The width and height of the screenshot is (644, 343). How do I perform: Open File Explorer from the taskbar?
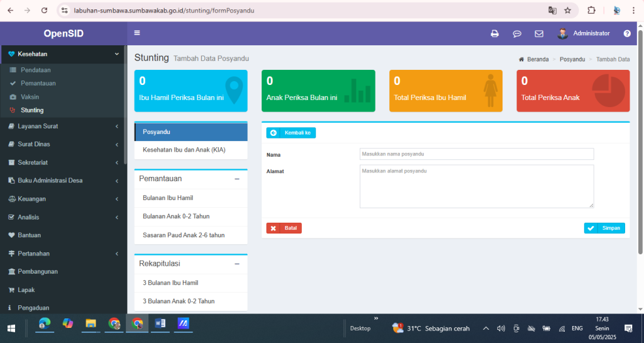tap(91, 323)
